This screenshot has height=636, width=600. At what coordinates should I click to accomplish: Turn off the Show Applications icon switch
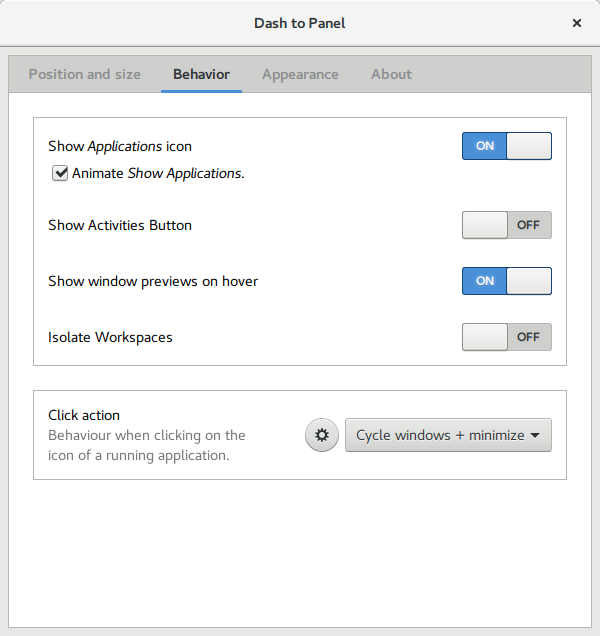506,146
